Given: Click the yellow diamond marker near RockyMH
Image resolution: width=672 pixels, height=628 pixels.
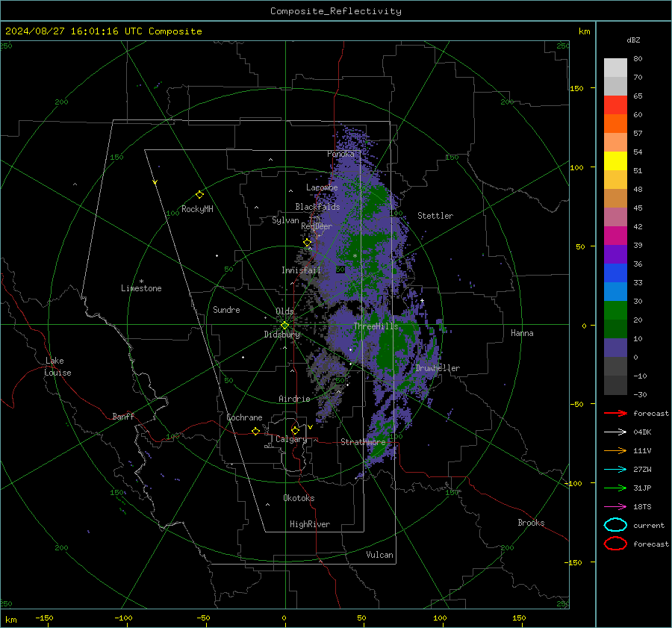Looking at the screenshot, I should coord(199,195).
